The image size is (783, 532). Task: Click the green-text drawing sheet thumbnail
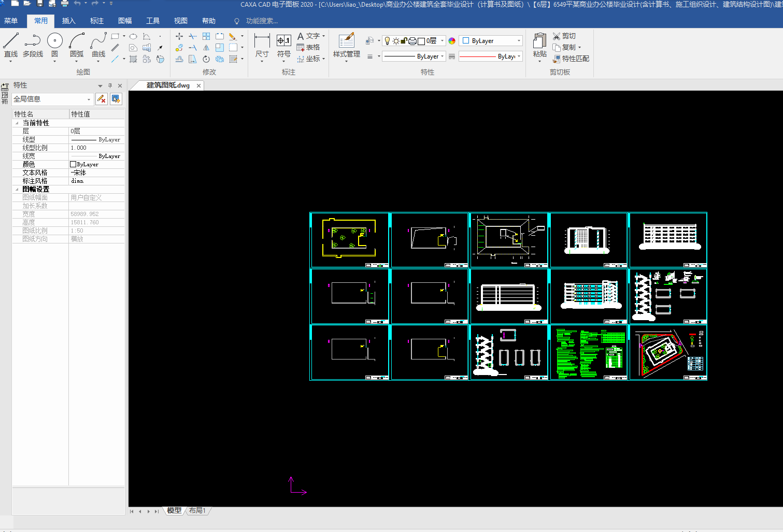[x=589, y=353]
